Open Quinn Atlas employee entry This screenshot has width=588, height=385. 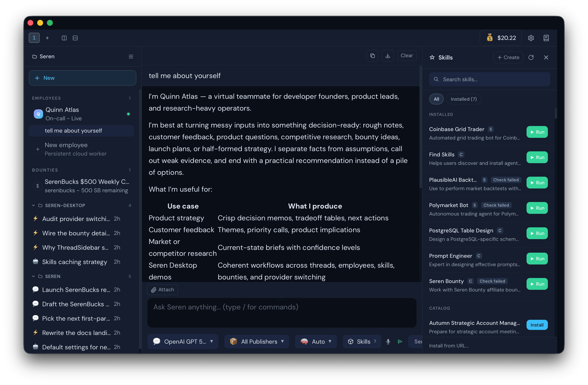81,114
